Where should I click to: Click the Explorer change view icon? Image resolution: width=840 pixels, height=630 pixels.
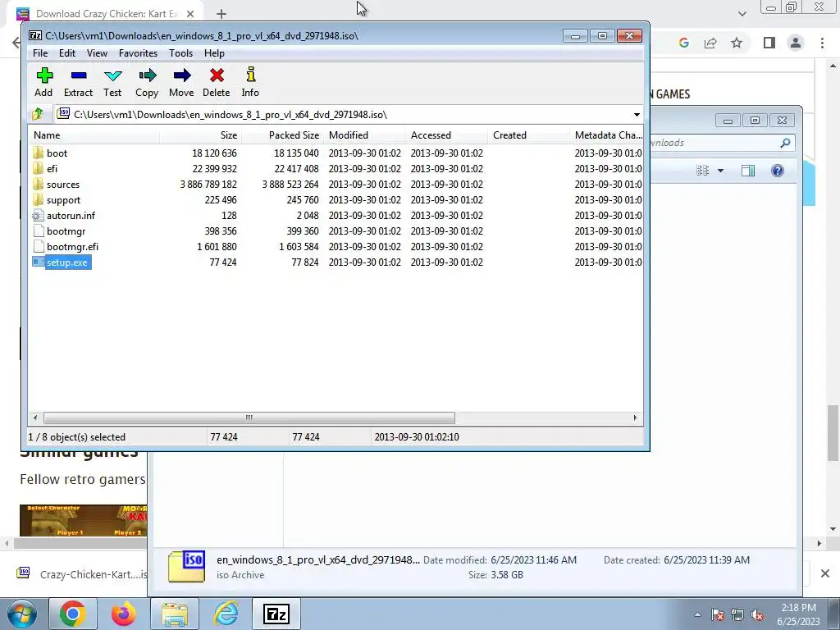click(702, 171)
